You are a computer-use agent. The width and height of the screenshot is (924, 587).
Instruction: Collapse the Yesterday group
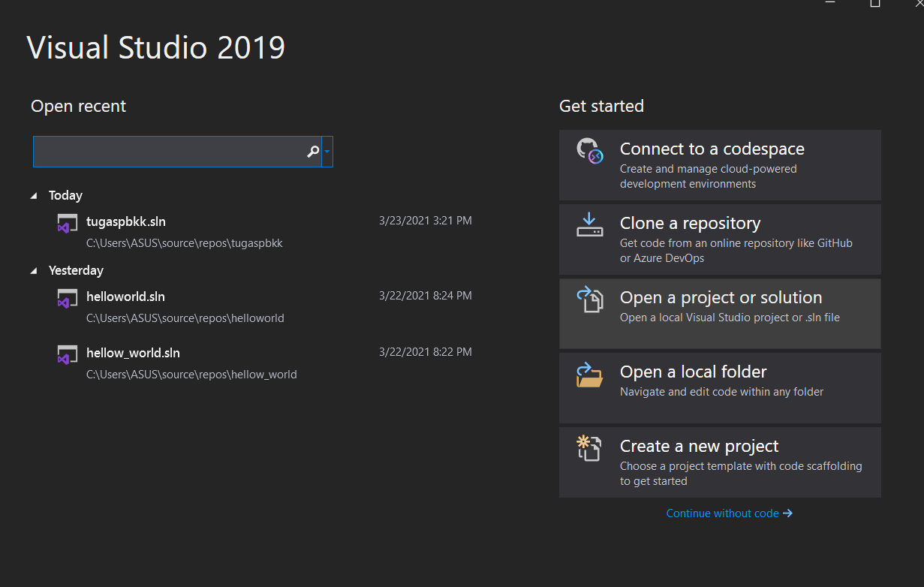pyautogui.click(x=34, y=270)
